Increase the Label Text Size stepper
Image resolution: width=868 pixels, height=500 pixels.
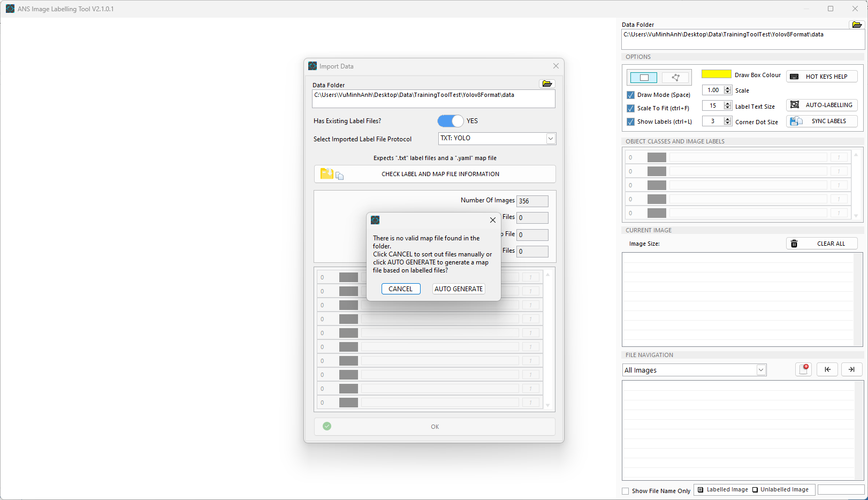(727, 104)
